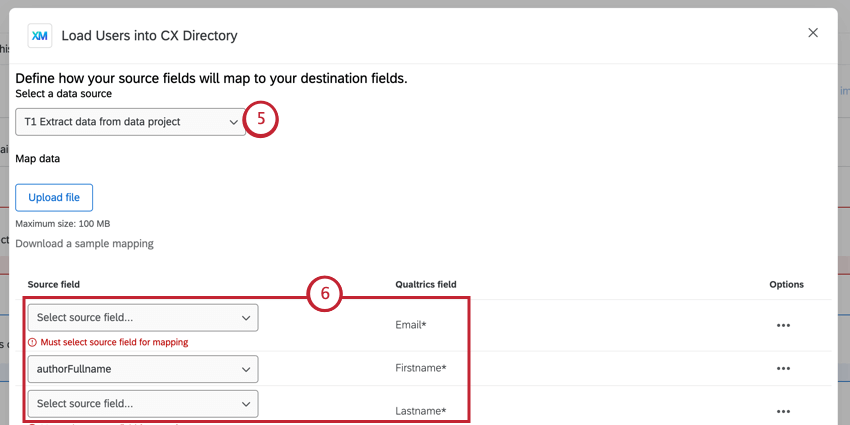
Task: Click the XM logo icon
Action: [40, 36]
